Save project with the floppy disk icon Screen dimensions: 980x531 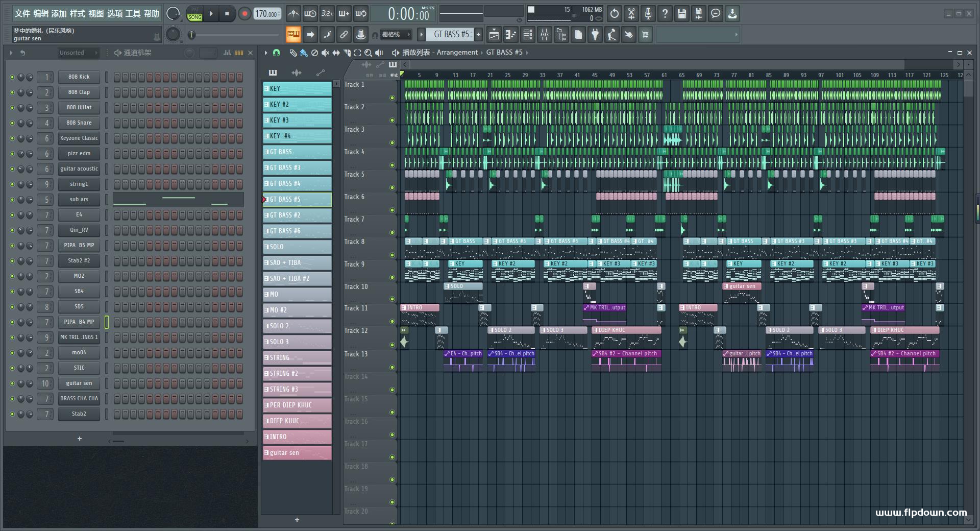coord(682,14)
